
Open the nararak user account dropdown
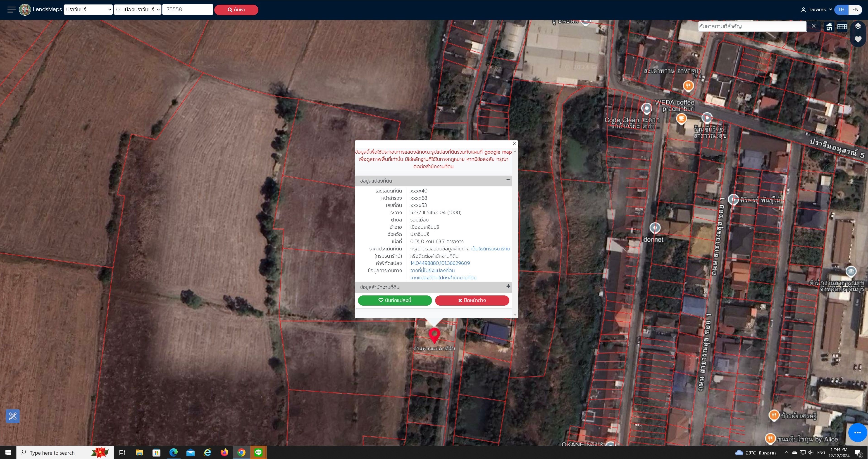(x=816, y=10)
